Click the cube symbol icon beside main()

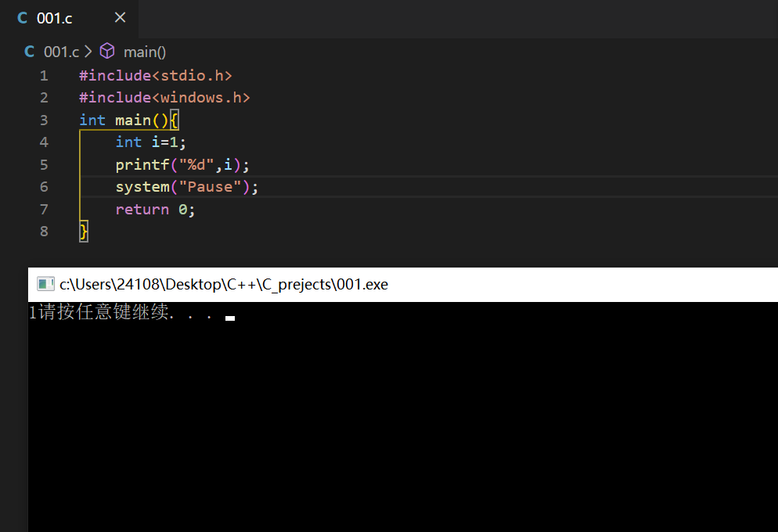point(107,51)
